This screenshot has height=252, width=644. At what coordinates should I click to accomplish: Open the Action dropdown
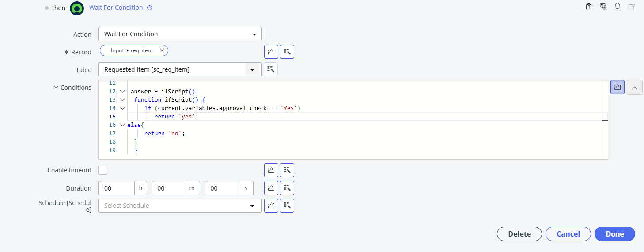click(x=180, y=34)
